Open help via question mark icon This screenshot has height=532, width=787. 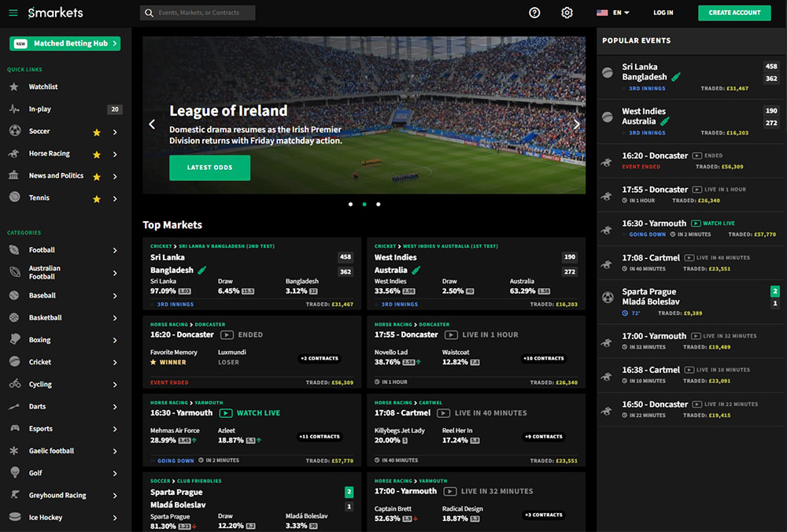point(534,13)
